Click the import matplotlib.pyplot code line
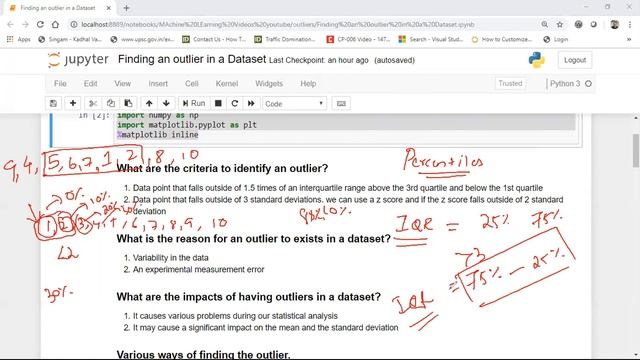Viewport: 640px width, 360px height. (187, 125)
